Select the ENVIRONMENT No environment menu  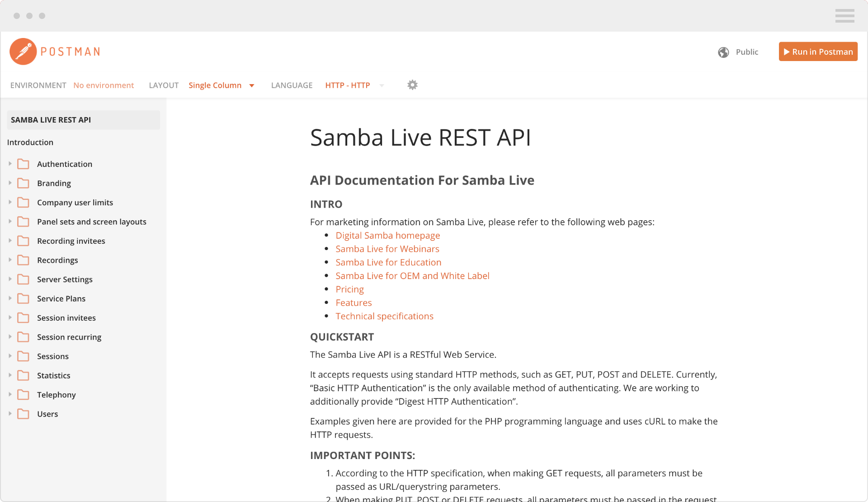(x=103, y=85)
